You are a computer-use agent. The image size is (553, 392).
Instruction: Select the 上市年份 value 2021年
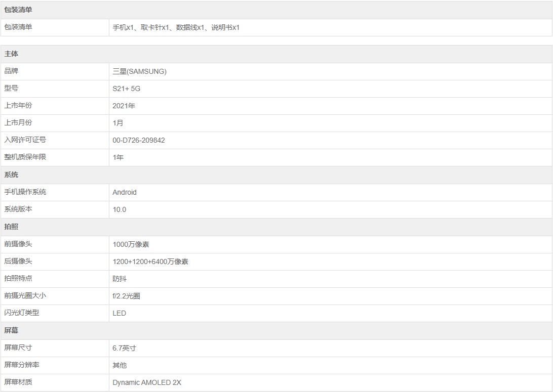(124, 106)
